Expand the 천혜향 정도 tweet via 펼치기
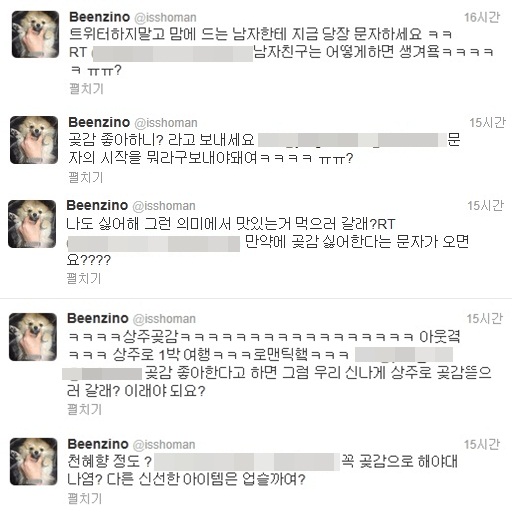The image size is (512, 516). tap(85, 499)
